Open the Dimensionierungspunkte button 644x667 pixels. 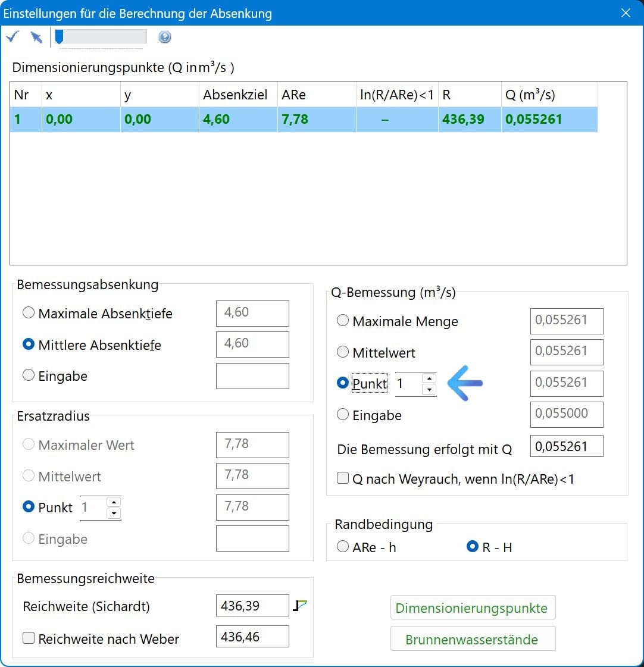pos(472,608)
